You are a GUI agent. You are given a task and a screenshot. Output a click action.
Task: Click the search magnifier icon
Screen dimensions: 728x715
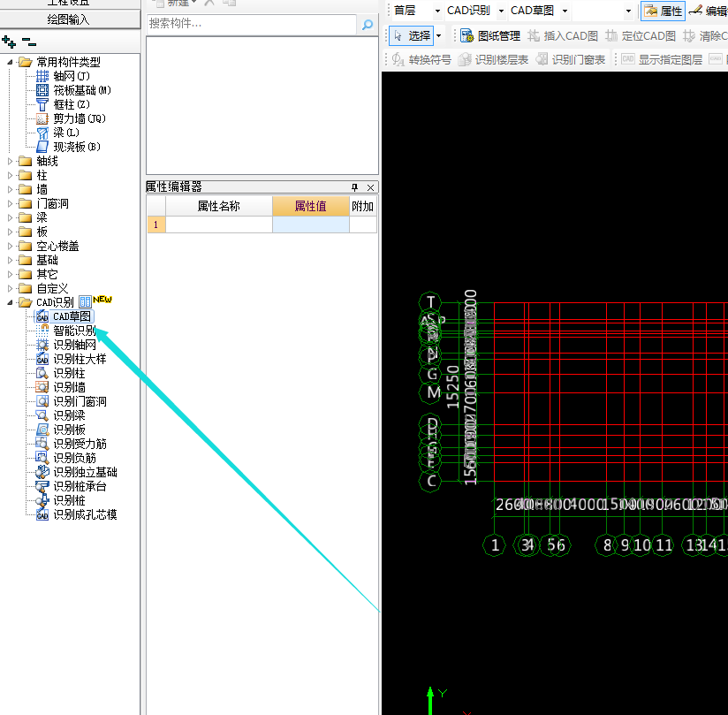[x=368, y=24]
